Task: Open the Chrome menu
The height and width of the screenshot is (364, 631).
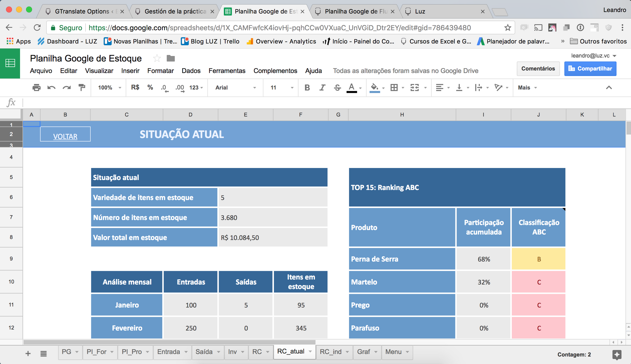Action: click(x=622, y=28)
